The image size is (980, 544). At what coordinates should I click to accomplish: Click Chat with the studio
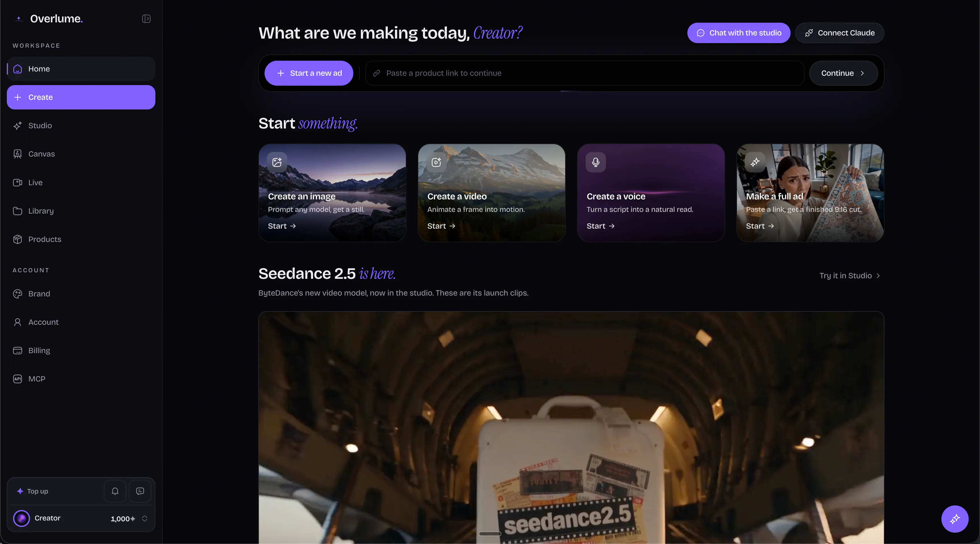pyautogui.click(x=738, y=33)
